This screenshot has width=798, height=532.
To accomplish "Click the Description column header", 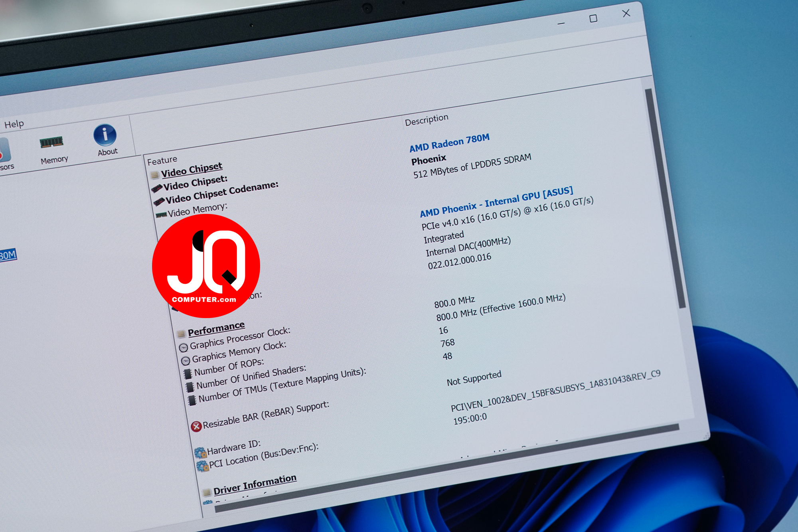I will click(427, 120).
